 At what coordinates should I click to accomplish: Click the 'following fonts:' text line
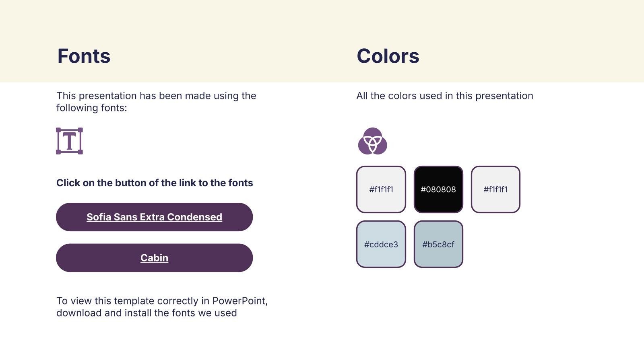click(x=91, y=108)
